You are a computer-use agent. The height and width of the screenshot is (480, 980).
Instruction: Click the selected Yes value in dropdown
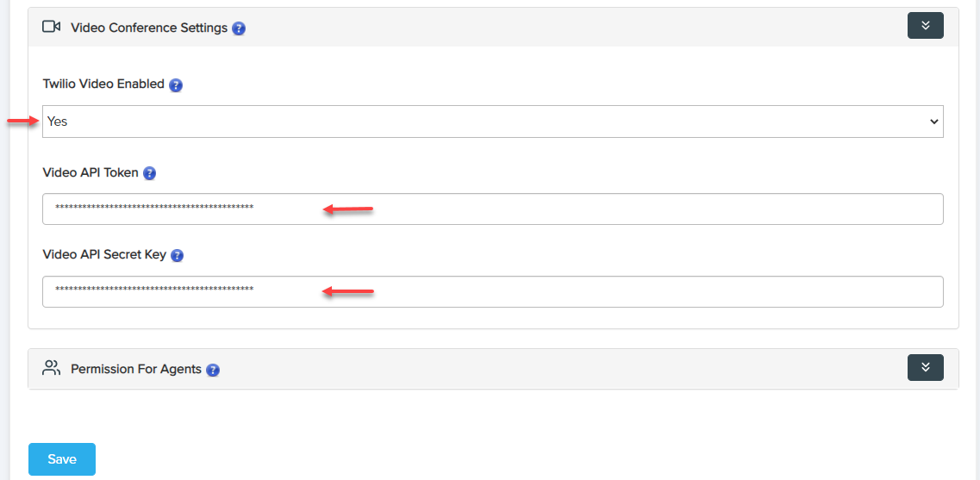click(58, 122)
